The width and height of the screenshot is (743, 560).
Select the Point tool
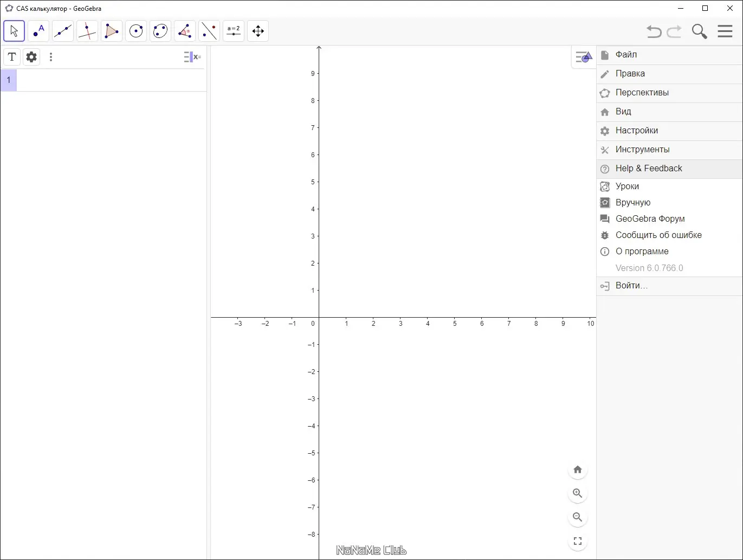click(38, 31)
